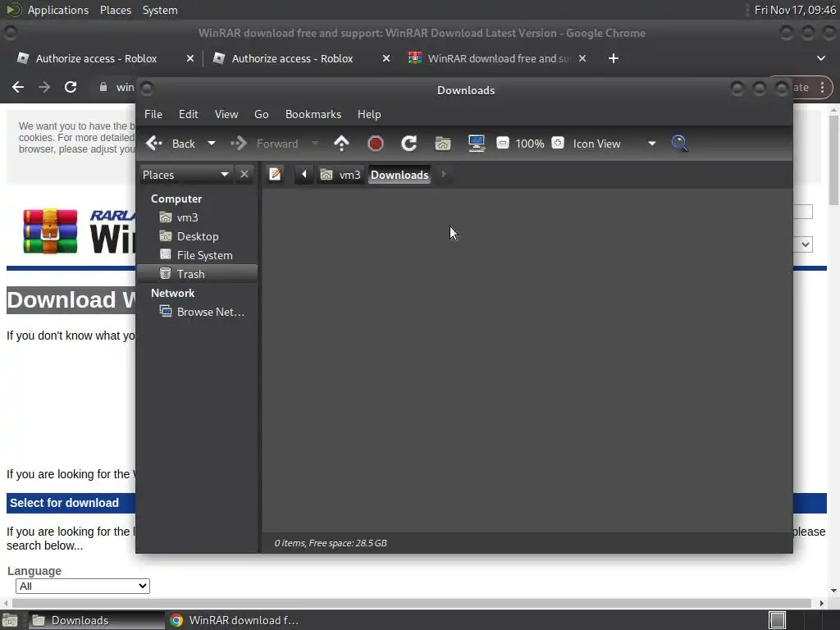Zoom out with the minus icon
Viewport: 840px width, 630px height.
(503, 143)
